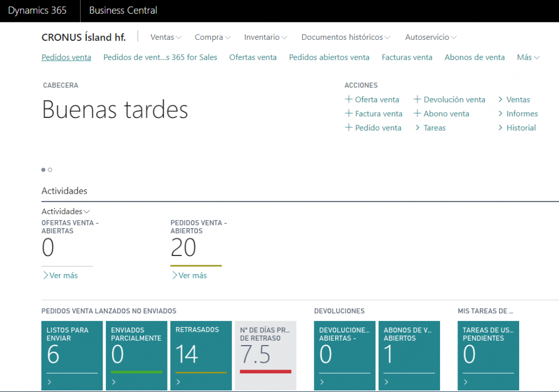Expand the Actividades group dropdown
559x392 pixels.
(66, 211)
